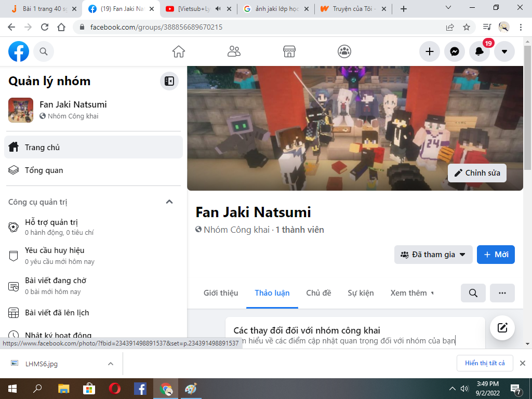This screenshot has width=532, height=399.
Task: Click the Chỉnh sửa cover photo button
Action: point(477,173)
